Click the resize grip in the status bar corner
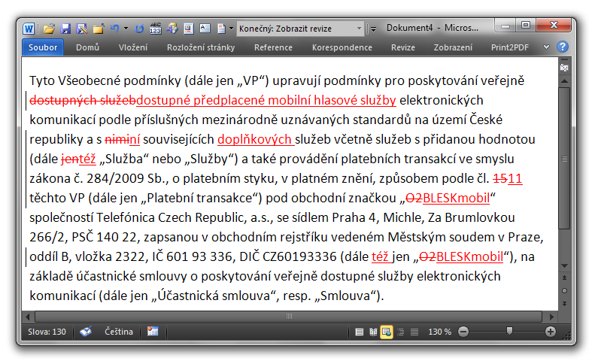The width and height of the screenshot is (598, 364). (566, 335)
